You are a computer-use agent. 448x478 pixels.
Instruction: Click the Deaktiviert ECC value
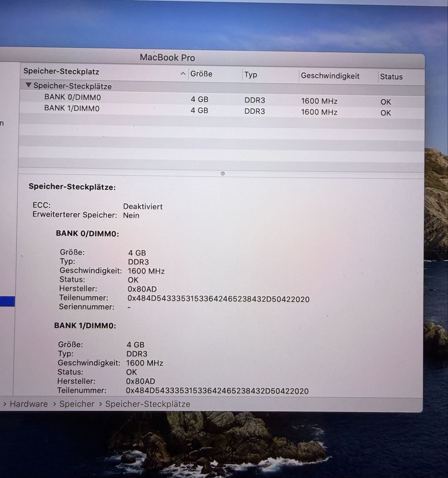143,207
